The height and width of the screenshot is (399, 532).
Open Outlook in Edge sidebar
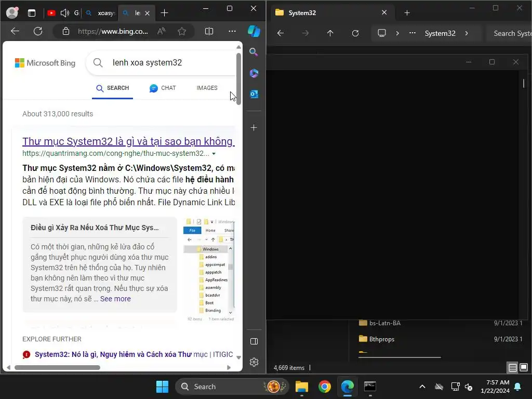click(254, 94)
